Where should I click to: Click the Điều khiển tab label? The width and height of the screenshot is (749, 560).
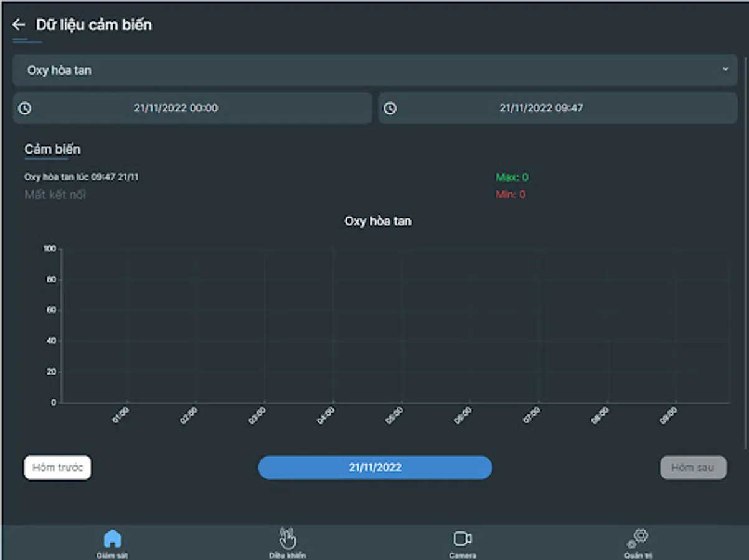pyautogui.click(x=287, y=555)
